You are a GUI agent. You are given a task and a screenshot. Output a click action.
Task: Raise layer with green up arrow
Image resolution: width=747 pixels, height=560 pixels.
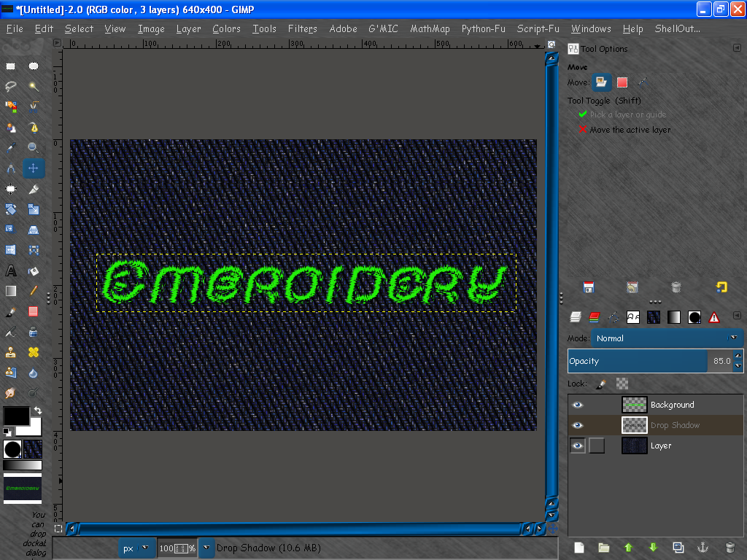628,547
